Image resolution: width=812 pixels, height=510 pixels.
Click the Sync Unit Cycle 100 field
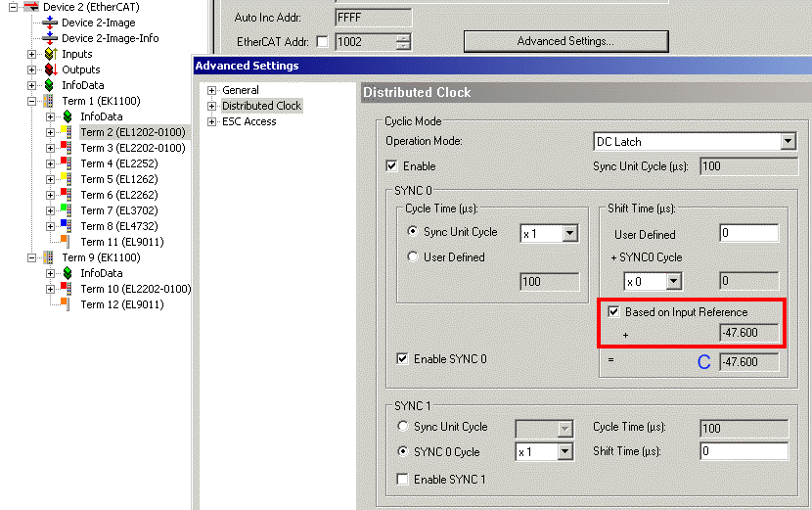click(x=748, y=165)
